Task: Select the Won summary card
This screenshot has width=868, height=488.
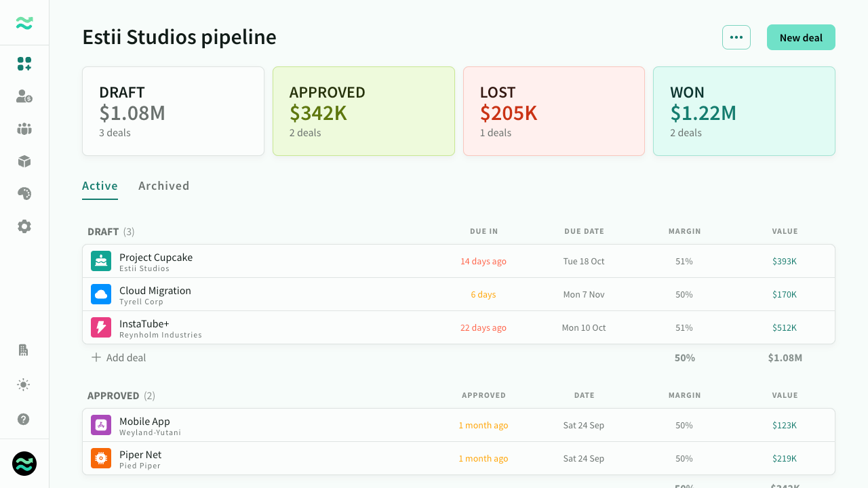Action: pos(744,111)
